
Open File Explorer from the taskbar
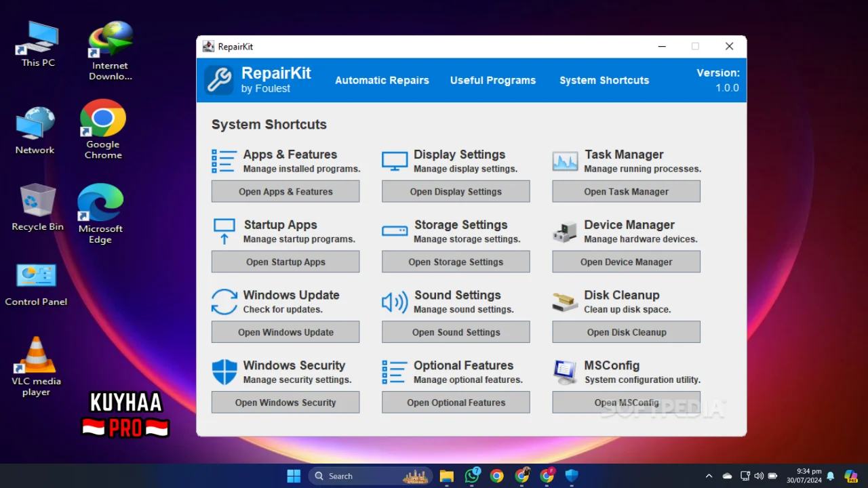tap(446, 476)
